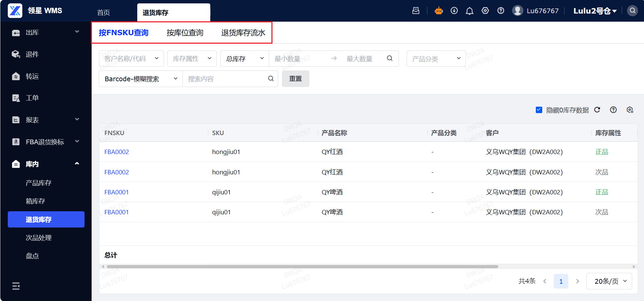
Task: Click quantity range search magnifier
Action: point(390,58)
